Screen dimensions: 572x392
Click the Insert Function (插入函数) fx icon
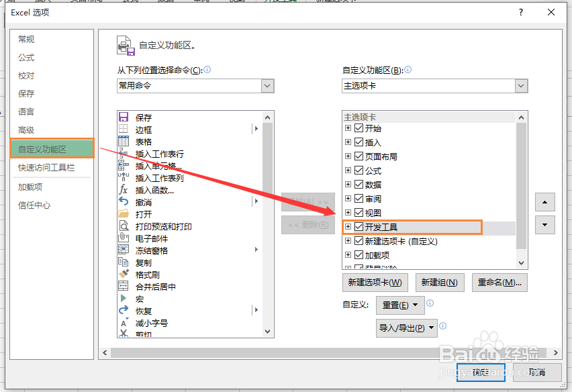tap(124, 189)
